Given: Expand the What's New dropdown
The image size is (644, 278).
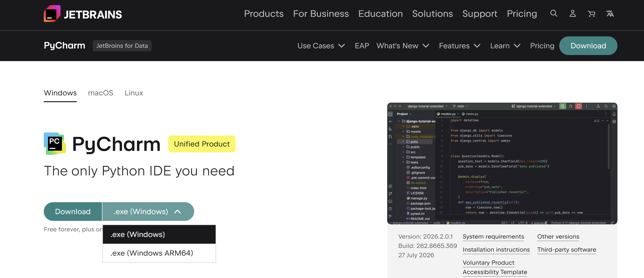Looking at the screenshot, I should coord(403,45).
